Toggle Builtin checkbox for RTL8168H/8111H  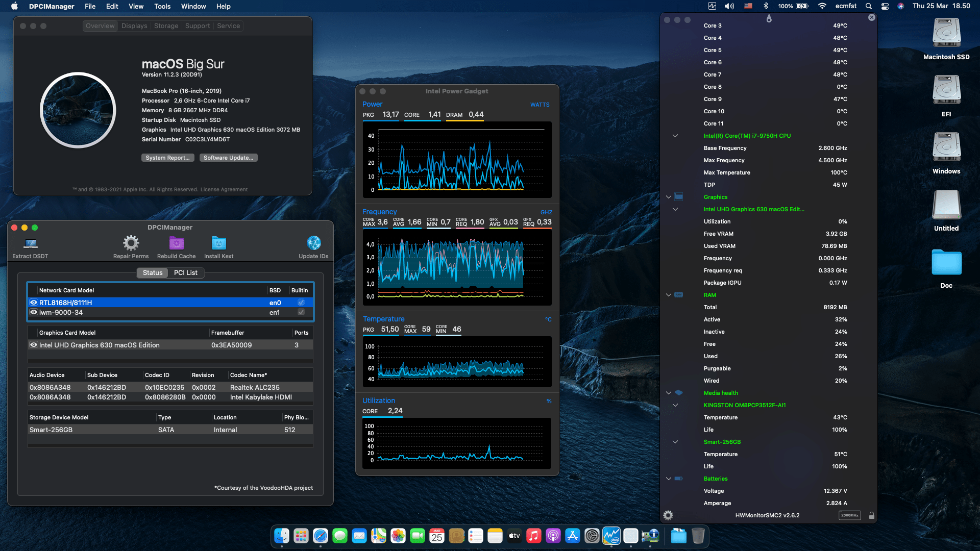pos(301,303)
